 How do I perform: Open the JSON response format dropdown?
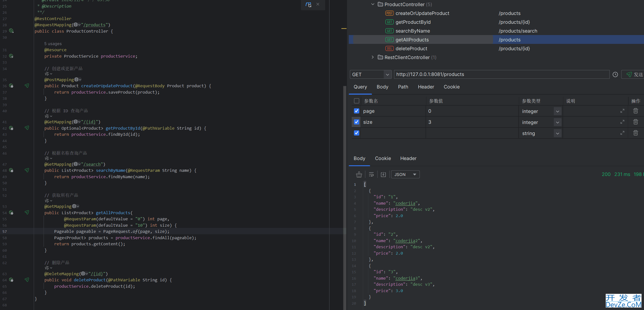tap(405, 174)
